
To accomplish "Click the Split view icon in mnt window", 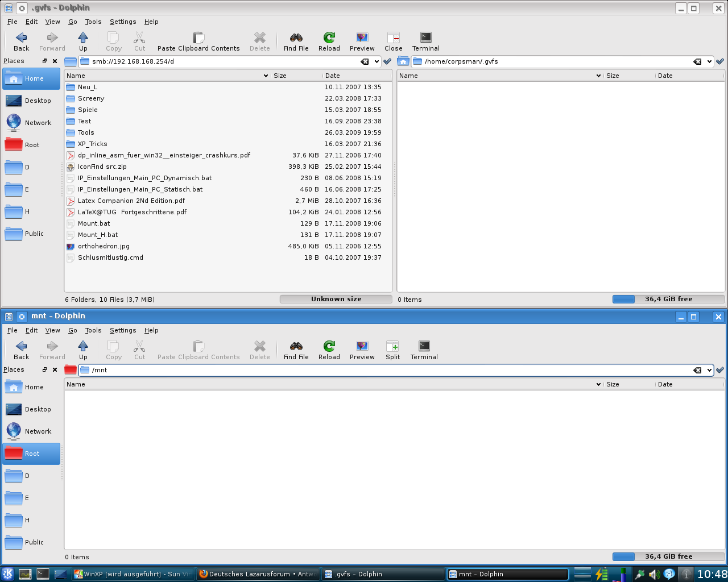I will pyautogui.click(x=392, y=347).
